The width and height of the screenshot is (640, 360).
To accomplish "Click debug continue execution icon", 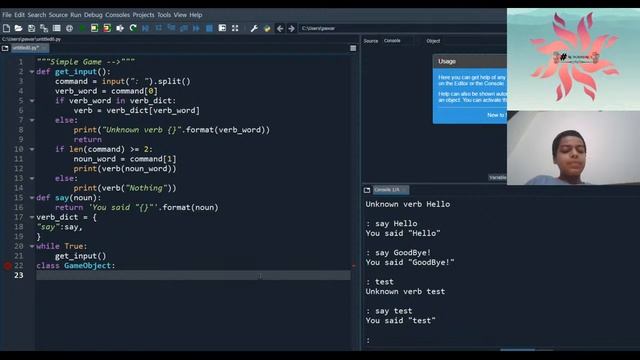I will (x=196, y=28).
